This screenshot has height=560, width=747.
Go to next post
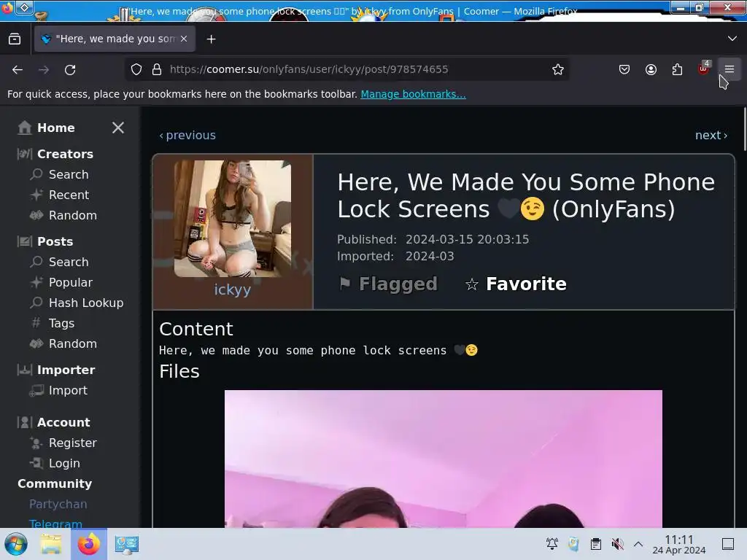click(x=711, y=135)
